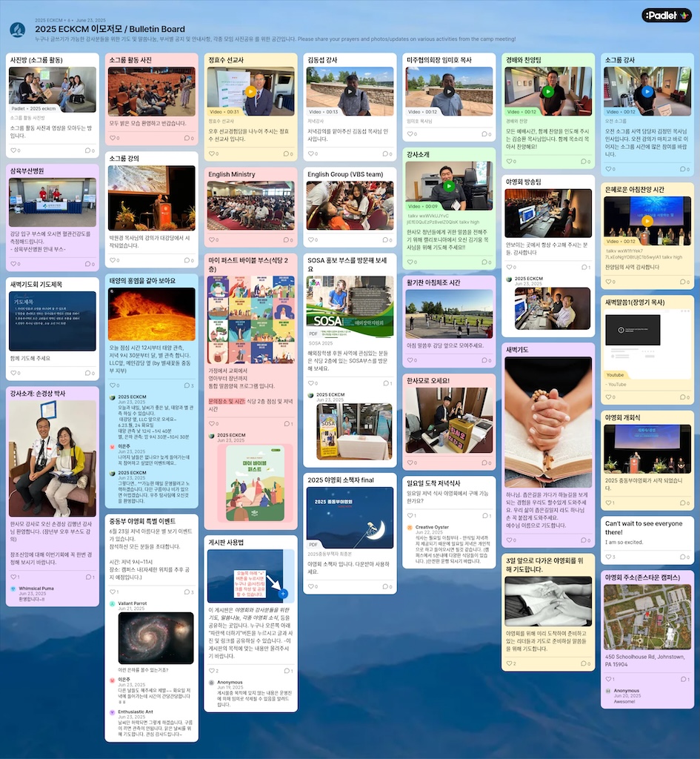
Task: Play the 정효수 선교사 video
Action: pos(250,92)
